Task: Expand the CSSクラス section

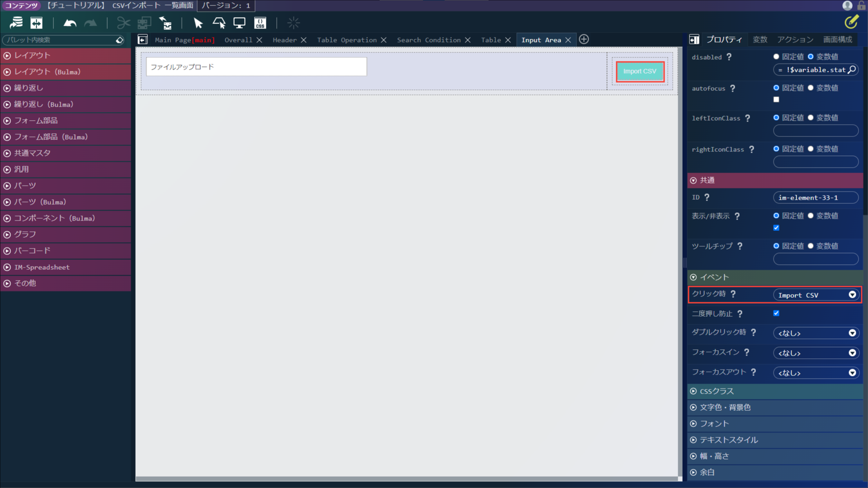Action: 775,391
